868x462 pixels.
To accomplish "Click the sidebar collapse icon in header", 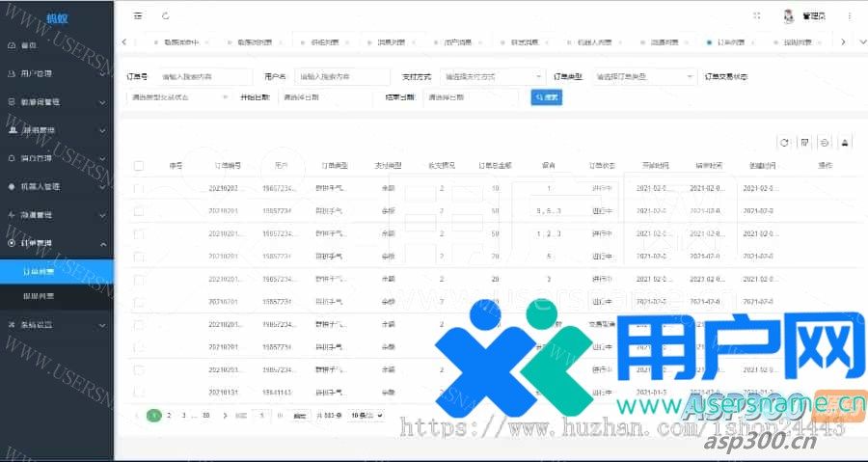I will [138, 15].
